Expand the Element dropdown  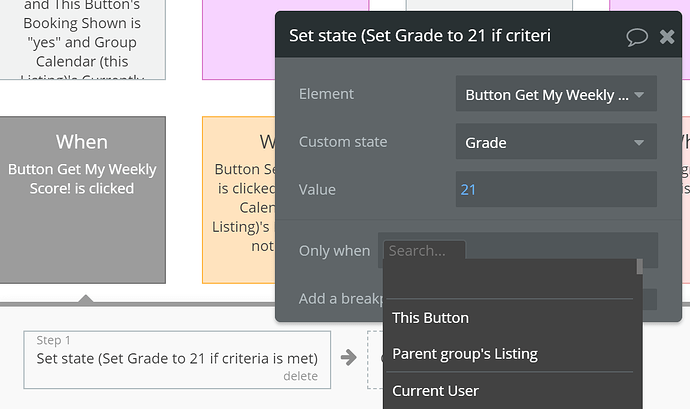[x=555, y=96]
